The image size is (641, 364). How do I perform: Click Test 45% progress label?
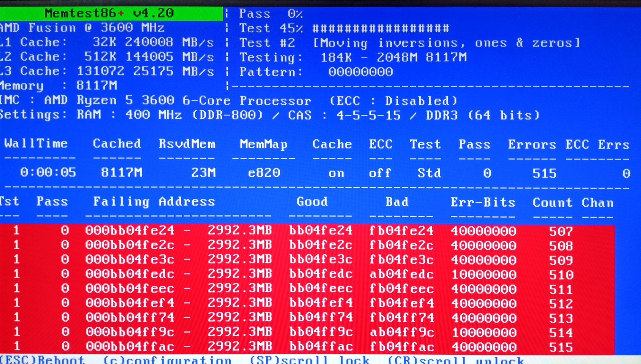[x=271, y=28]
